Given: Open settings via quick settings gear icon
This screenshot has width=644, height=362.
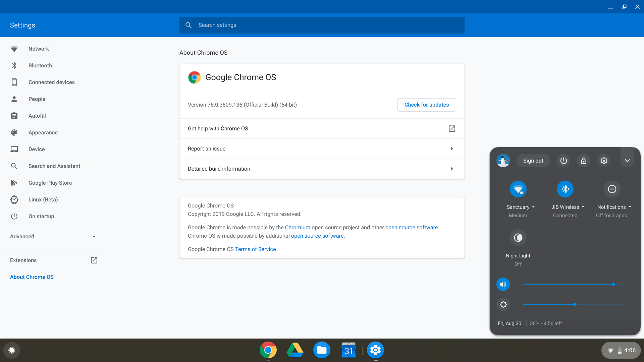Looking at the screenshot, I should [x=604, y=161].
